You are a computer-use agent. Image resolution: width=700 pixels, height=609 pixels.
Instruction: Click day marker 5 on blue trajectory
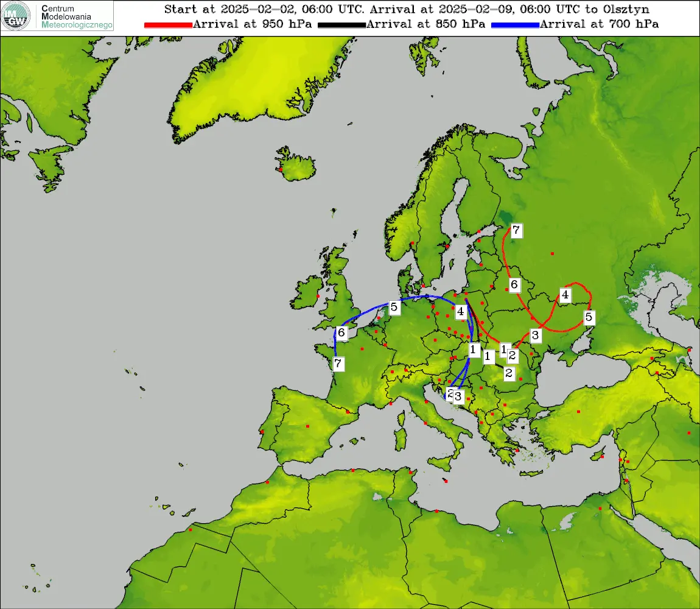click(394, 308)
